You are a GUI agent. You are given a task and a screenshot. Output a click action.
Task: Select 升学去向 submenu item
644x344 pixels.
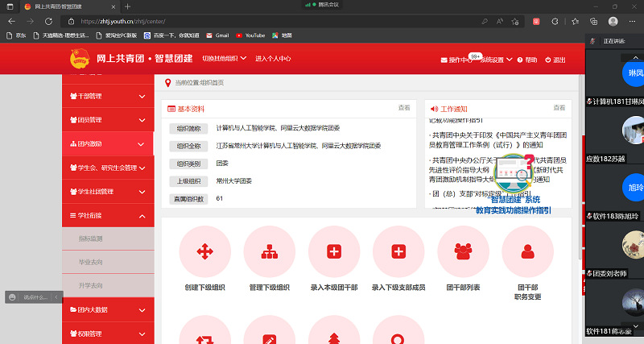108,286
